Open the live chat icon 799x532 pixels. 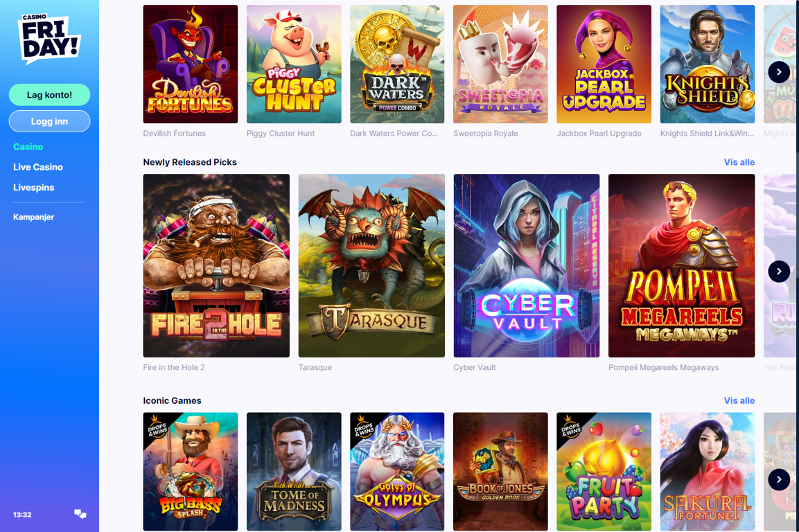tap(80, 514)
